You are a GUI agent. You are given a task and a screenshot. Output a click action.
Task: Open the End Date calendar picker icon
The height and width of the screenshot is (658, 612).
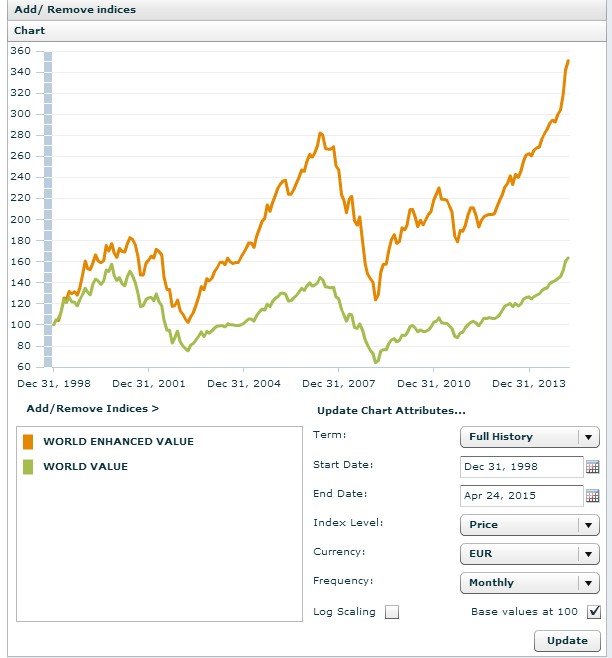(592, 496)
